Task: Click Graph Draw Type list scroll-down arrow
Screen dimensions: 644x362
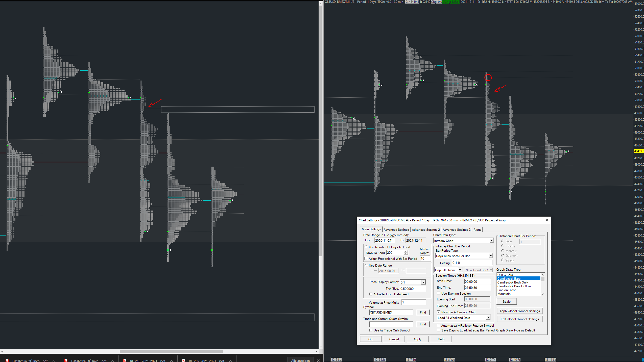Action: [x=542, y=294]
